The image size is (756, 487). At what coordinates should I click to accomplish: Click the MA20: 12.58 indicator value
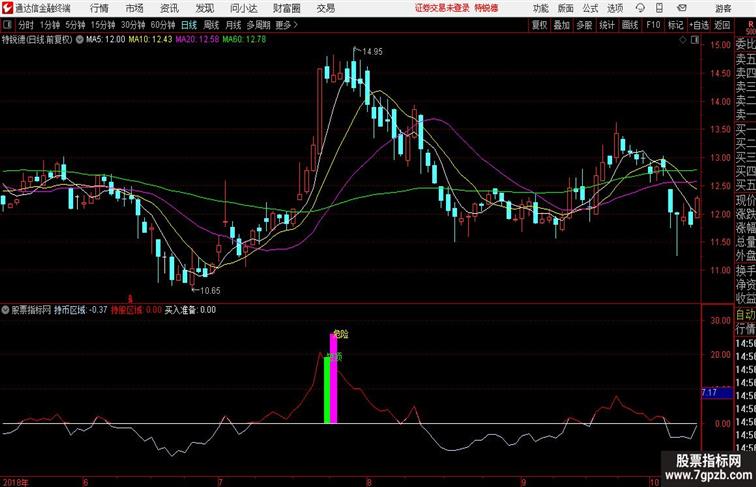(x=197, y=40)
